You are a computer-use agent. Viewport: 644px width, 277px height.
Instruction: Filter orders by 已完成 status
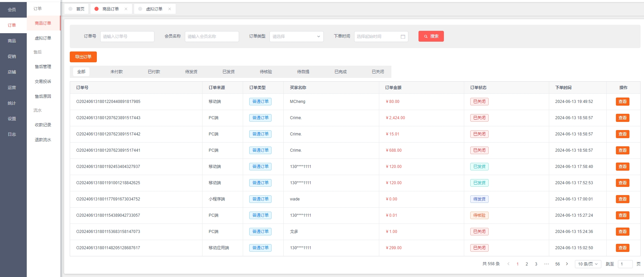tap(341, 72)
